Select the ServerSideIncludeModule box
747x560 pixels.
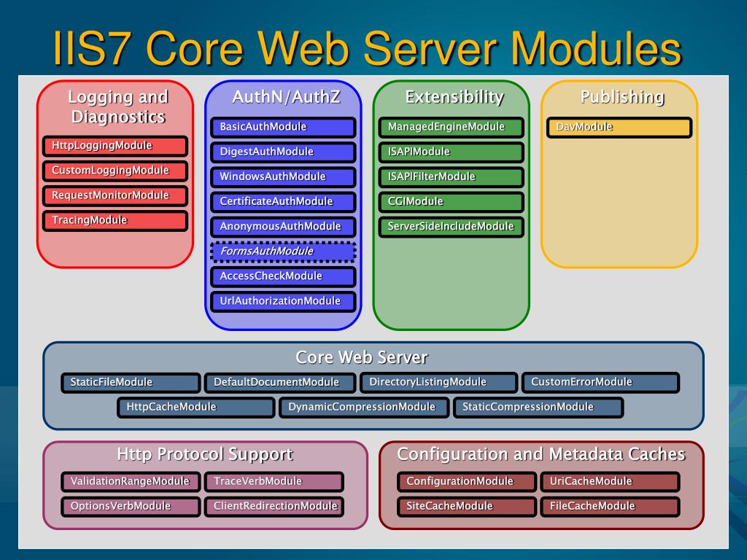451,226
